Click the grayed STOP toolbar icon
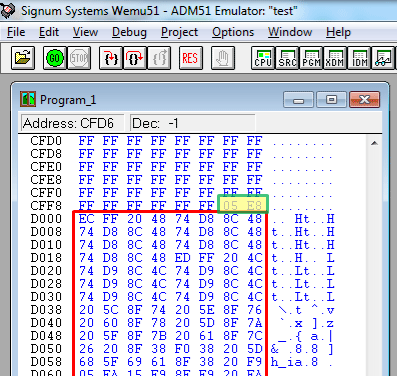Screen dimensions: 397x376 click(x=79, y=58)
